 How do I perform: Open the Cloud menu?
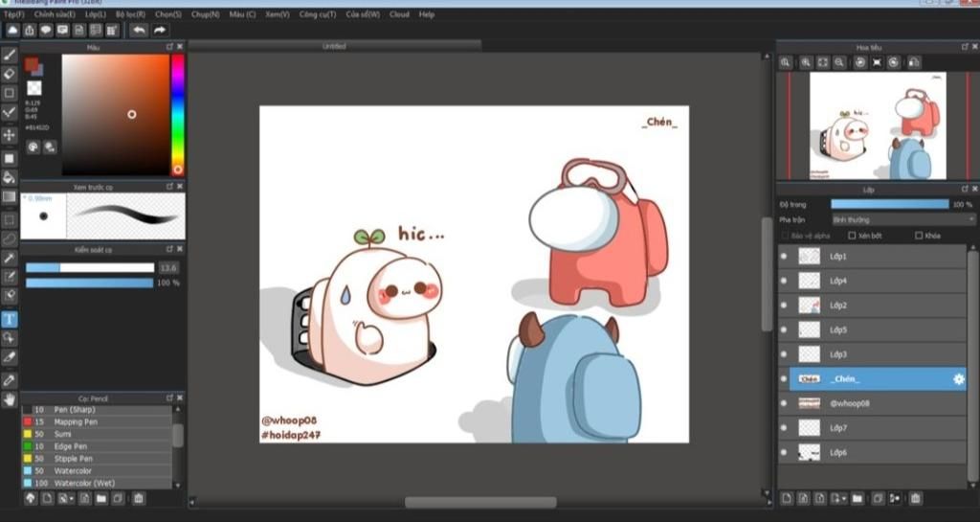(x=399, y=14)
